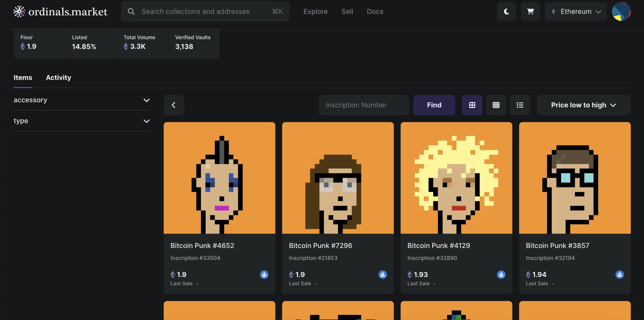Go to Explore page
Screen dimensions: 644x320
tap(315, 12)
